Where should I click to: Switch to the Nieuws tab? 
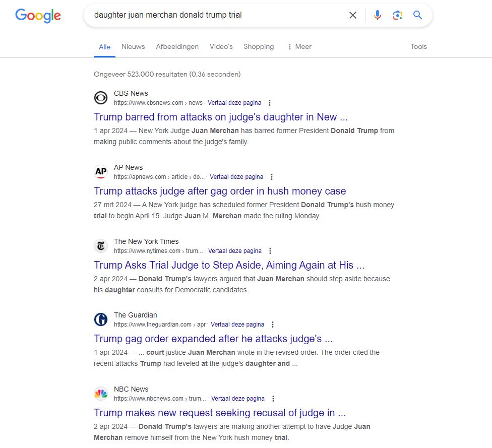133,47
